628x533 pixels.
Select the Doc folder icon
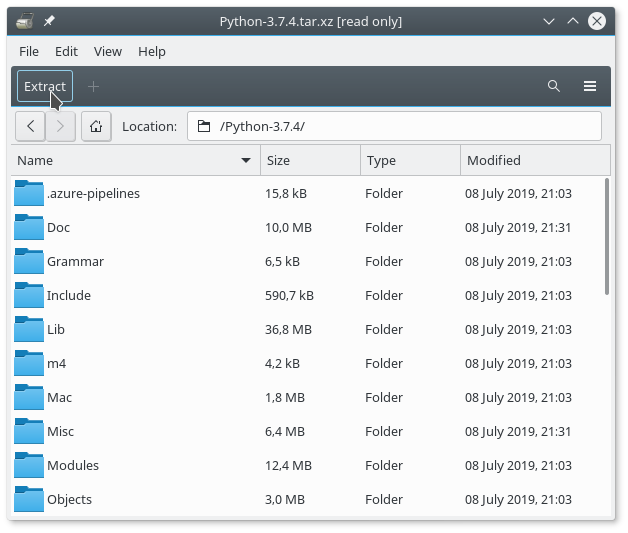29,227
